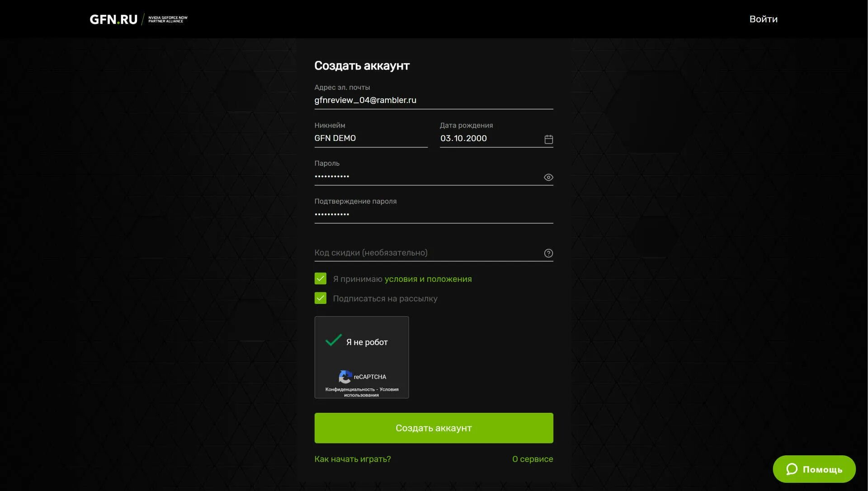Click the 'Я не робот' captcha checkmark
This screenshot has height=491, width=868.
point(334,341)
